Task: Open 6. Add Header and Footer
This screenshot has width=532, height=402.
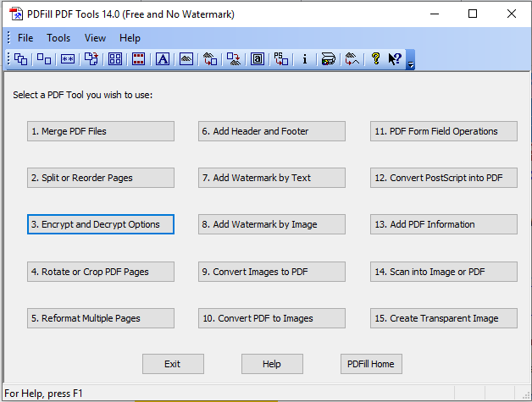Action: point(272,131)
